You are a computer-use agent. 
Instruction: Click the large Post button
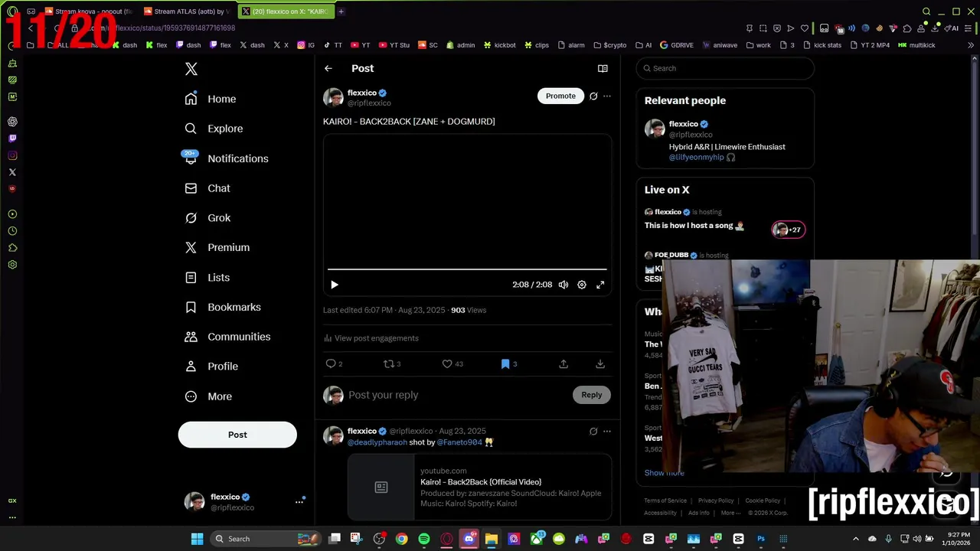pos(237,435)
